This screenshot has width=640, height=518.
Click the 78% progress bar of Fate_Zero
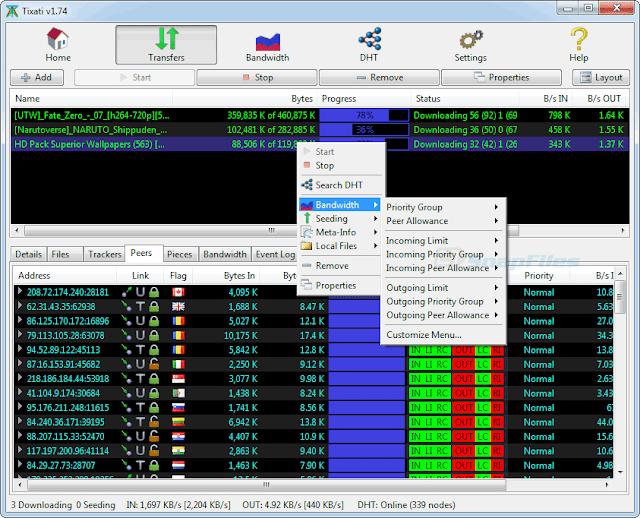click(x=364, y=115)
